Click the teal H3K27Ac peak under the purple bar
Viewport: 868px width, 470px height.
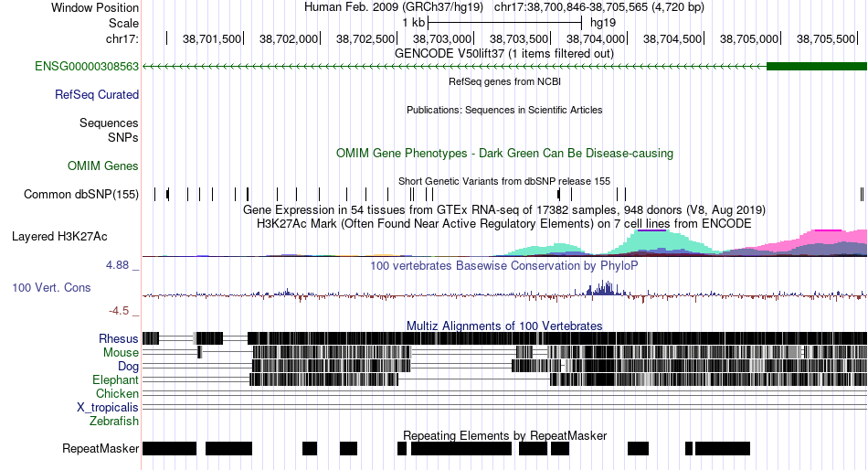point(653,241)
